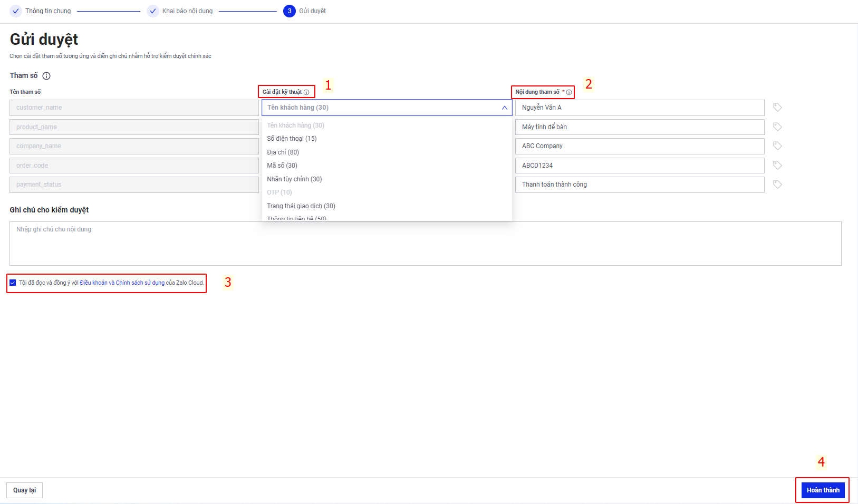858x504 pixels.
Task: Click the ABC Company input field
Action: pos(640,146)
